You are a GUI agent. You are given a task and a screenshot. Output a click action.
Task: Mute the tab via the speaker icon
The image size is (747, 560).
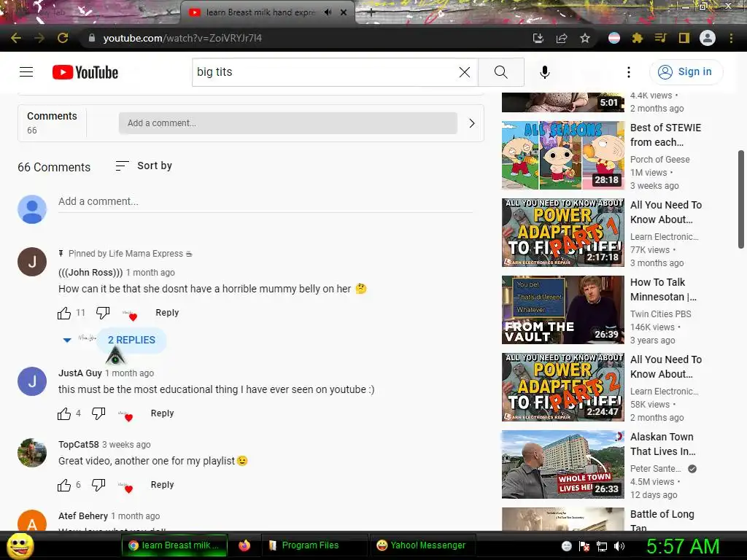tap(328, 12)
